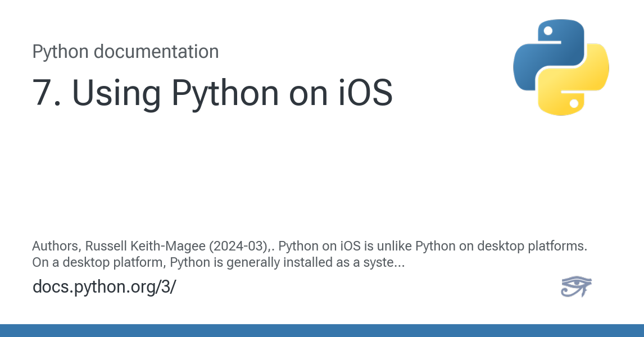The width and height of the screenshot is (644, 337).
Task: Click the word "Using" in the title
Action: (117, 92)
